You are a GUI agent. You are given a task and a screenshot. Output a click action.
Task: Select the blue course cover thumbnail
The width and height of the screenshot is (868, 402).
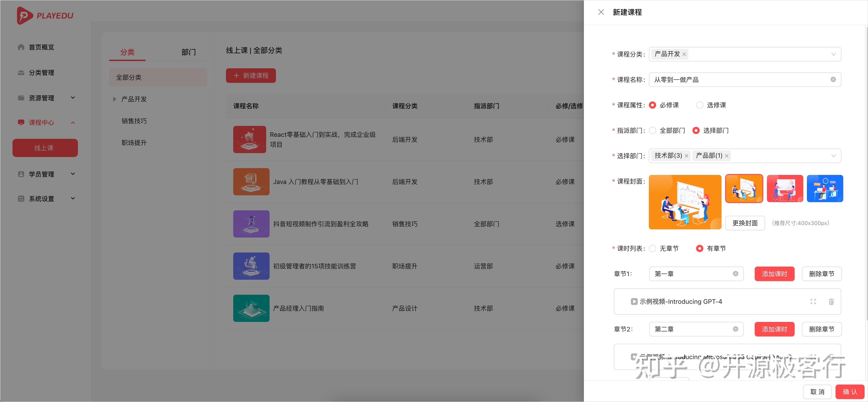825,188
